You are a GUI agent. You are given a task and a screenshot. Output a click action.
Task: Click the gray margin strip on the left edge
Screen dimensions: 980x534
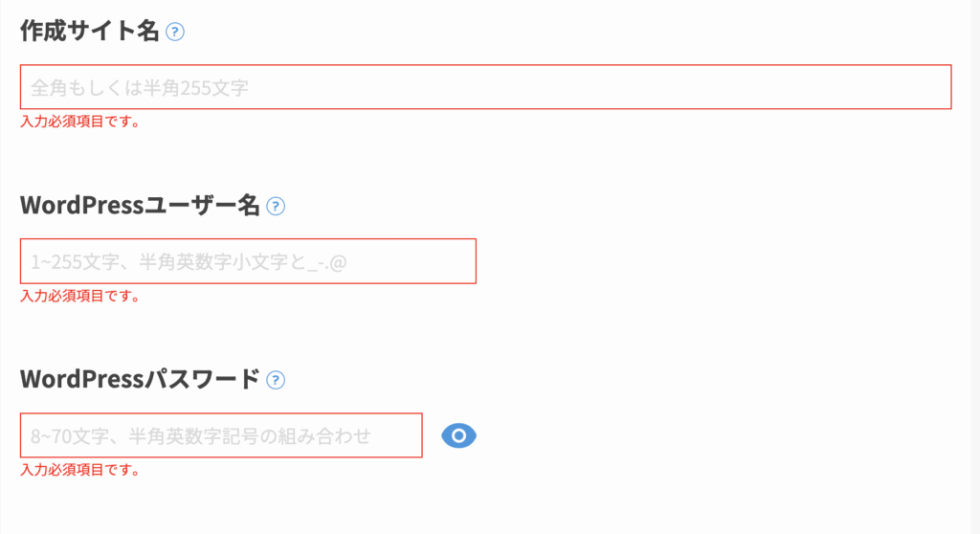1,287
